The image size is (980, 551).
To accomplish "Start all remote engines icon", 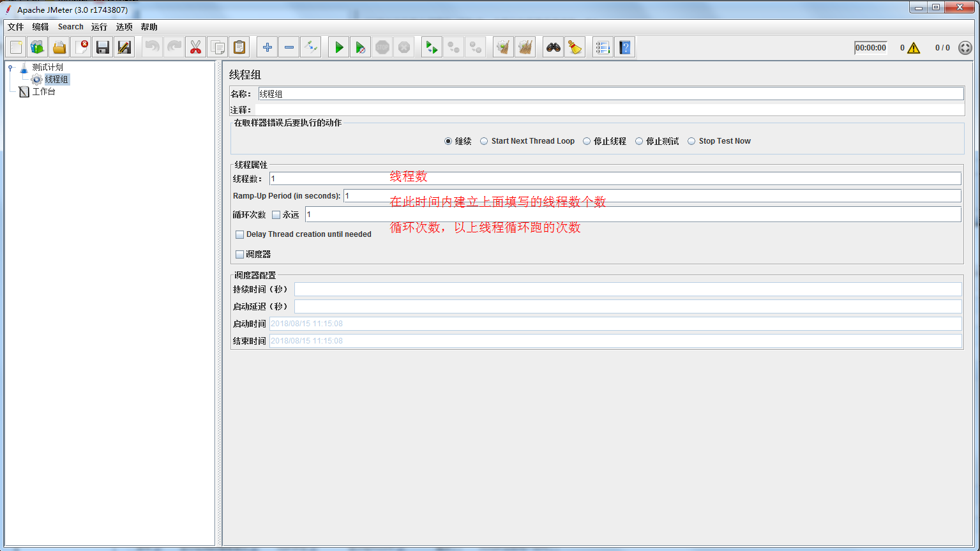I will [432, 47].
